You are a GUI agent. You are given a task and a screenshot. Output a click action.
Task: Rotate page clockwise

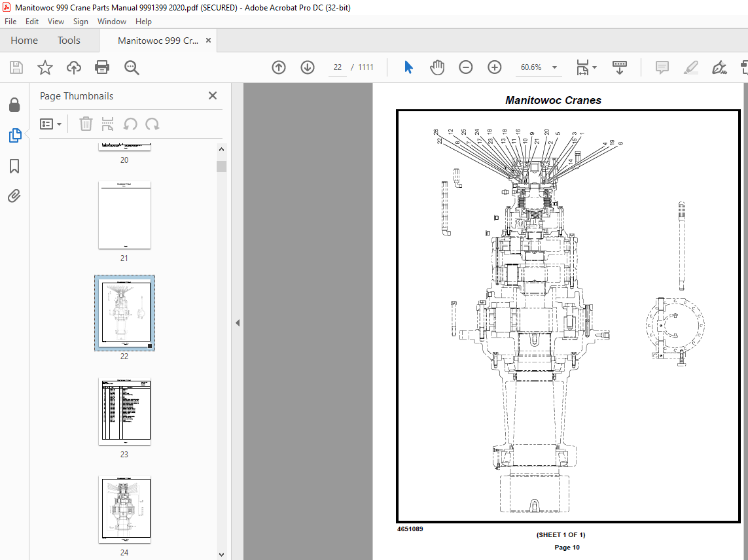tap(152, 124)
